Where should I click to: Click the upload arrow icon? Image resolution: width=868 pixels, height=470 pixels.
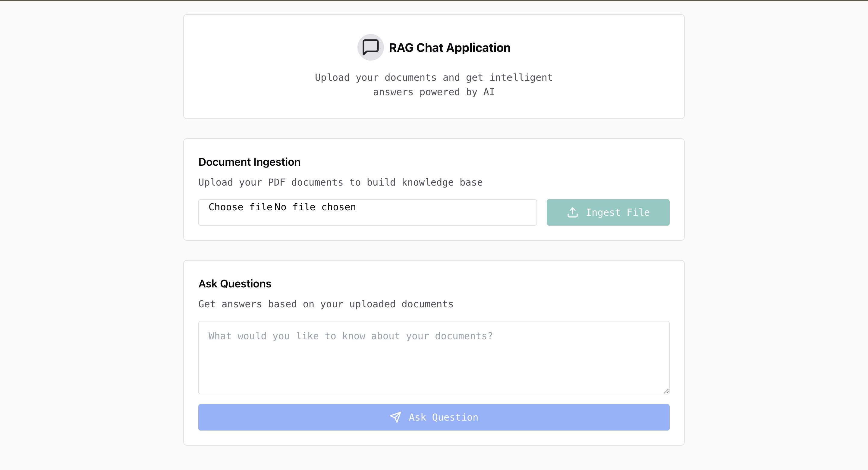pyautogui.click(x=573, y=212)
